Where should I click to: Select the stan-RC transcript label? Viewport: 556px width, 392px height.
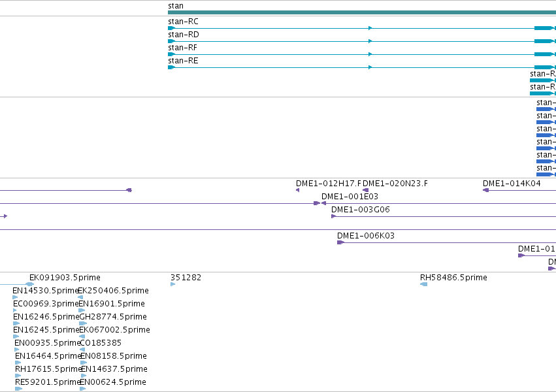[183, 22]
